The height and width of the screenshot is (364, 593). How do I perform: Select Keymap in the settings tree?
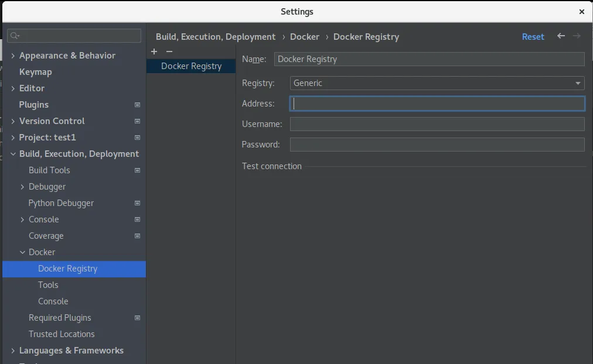35,72
